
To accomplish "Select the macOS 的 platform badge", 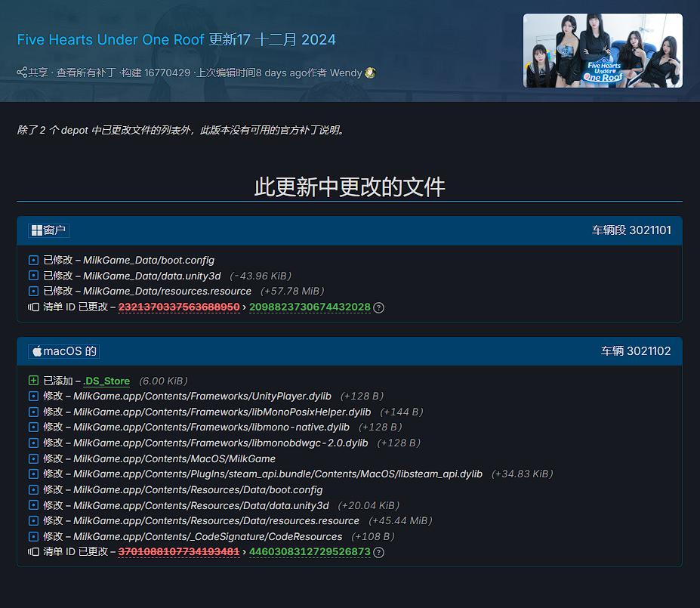I will pyautogui.click(x=64, y=351).
